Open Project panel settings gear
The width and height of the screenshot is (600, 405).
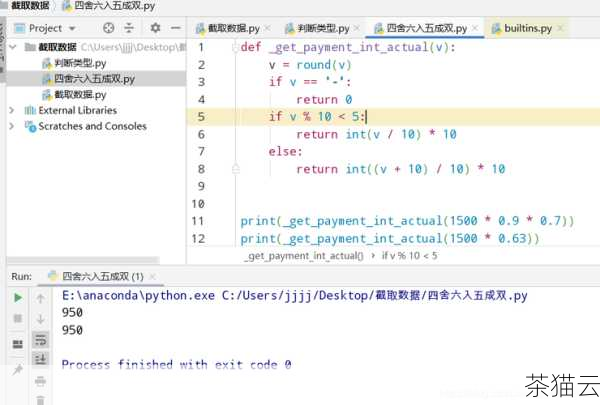coord(155,28)
